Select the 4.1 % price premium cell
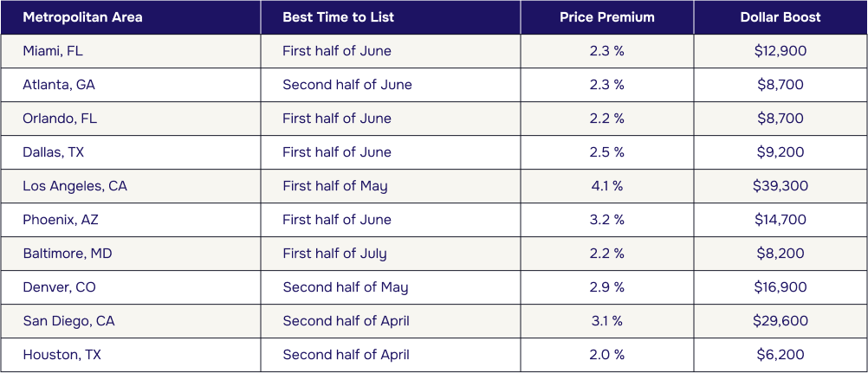Viewport: 868px width, 373px height. pos(606,187)
